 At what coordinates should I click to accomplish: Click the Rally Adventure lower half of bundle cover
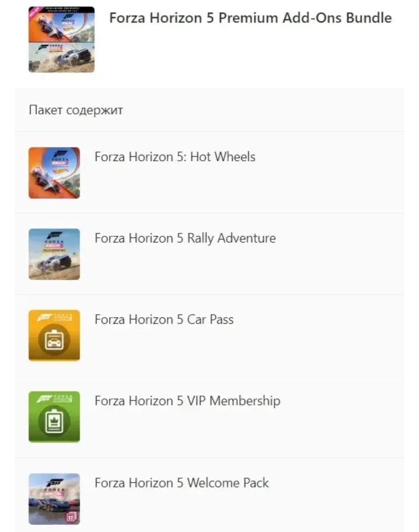(x=61, y=57)
